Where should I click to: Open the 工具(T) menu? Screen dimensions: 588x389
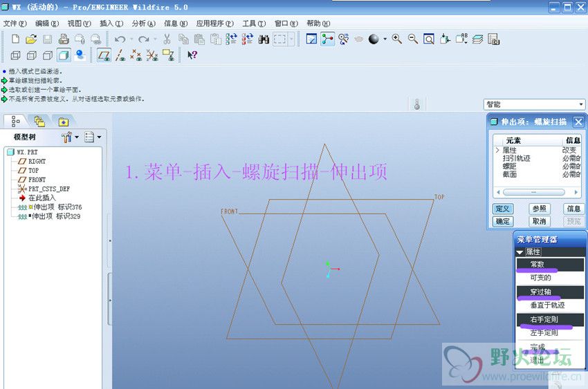click(x=254, y=23)
